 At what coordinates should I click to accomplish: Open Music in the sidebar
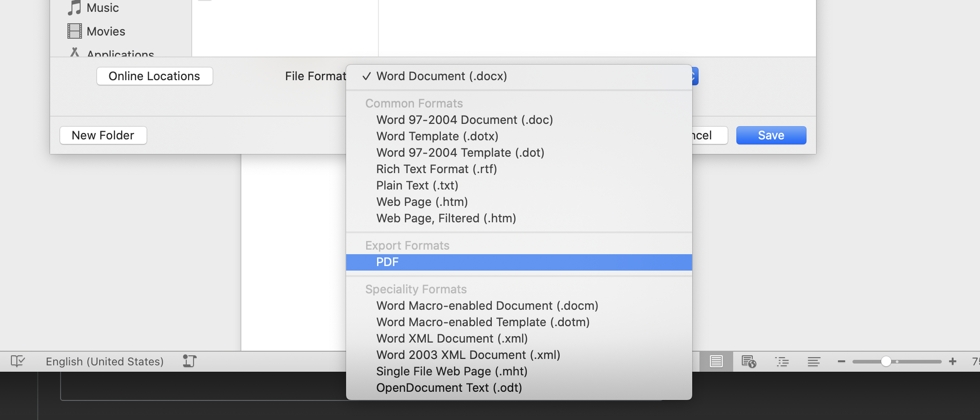[102, 8]
